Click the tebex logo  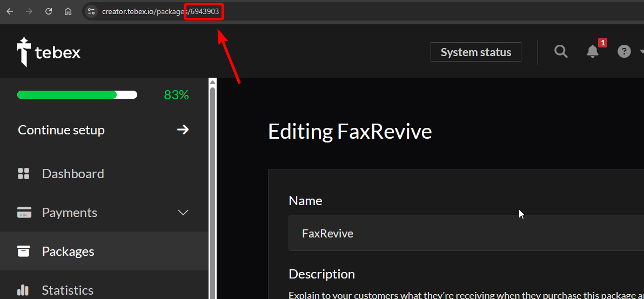(x=49, y=52)
